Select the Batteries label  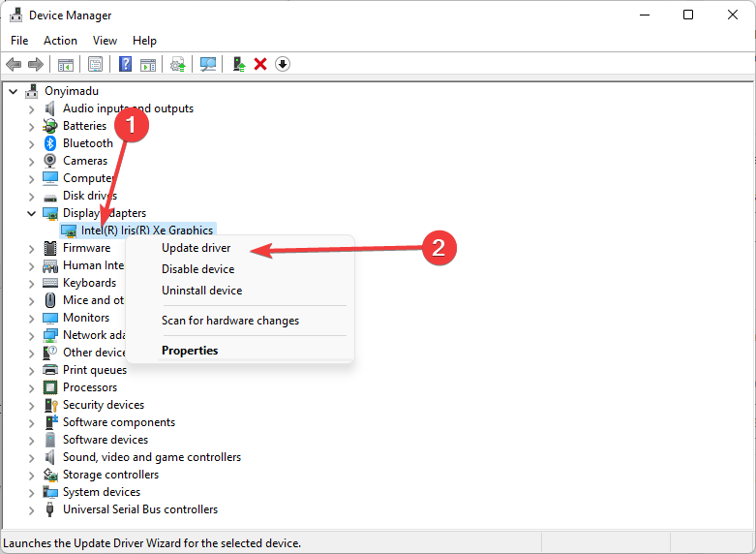click(x=85, y=126)
